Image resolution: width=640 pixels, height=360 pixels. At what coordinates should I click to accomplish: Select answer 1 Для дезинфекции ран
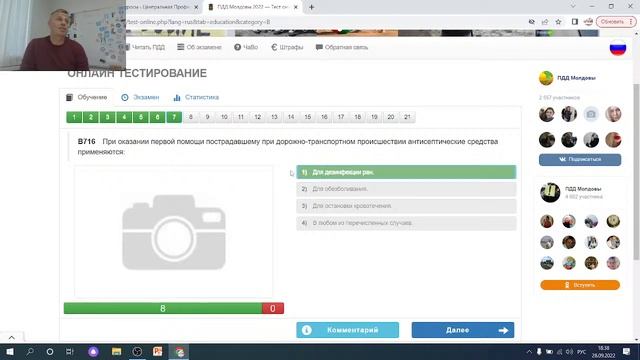[x=406, y=172]
